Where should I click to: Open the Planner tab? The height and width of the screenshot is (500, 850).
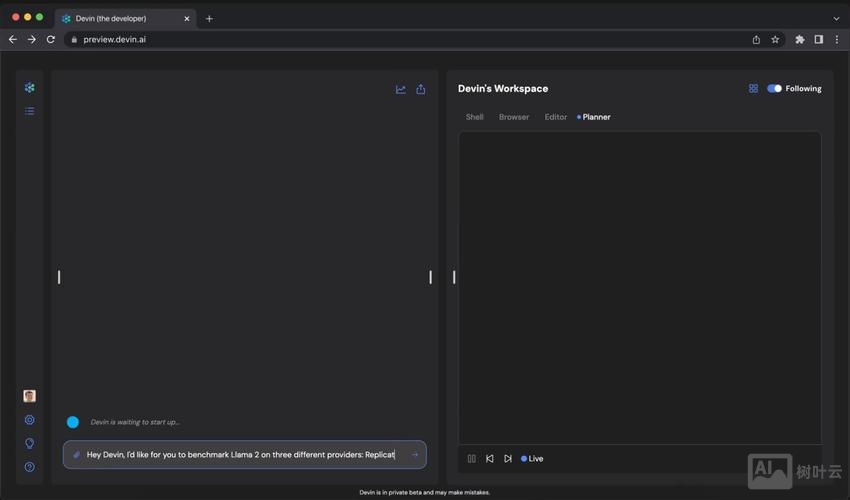coord(596,117)
